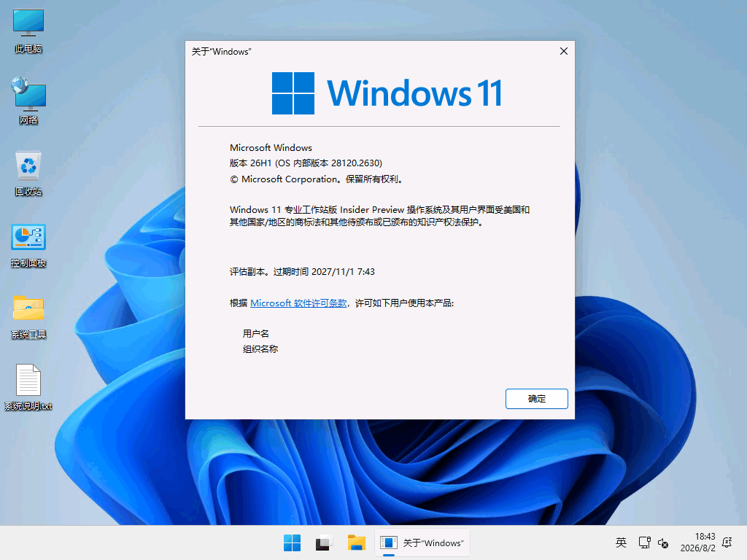Click the Windows 11 logo banner

(387, 93)
